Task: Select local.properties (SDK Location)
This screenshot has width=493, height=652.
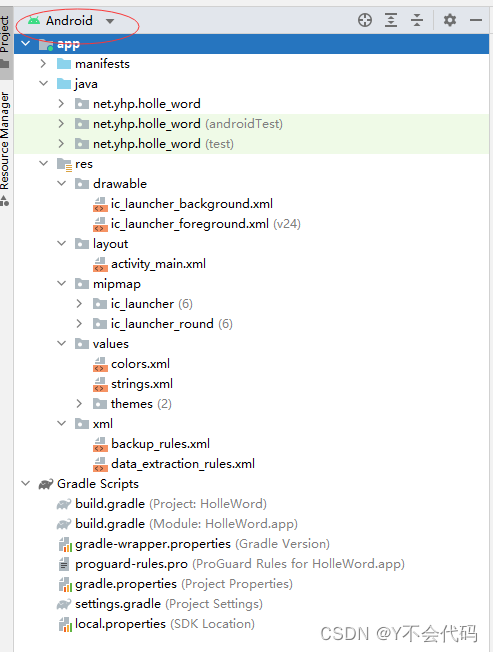Action: tap(165, 624)
